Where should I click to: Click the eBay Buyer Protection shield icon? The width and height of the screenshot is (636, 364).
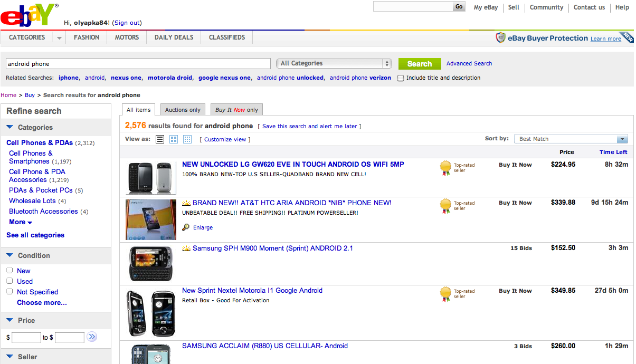tap(500, 38)
